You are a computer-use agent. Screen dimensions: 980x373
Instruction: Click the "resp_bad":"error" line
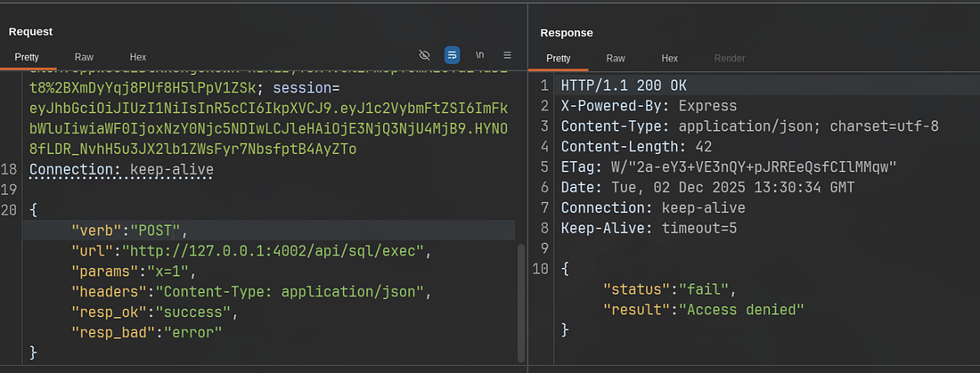point(147,332)
